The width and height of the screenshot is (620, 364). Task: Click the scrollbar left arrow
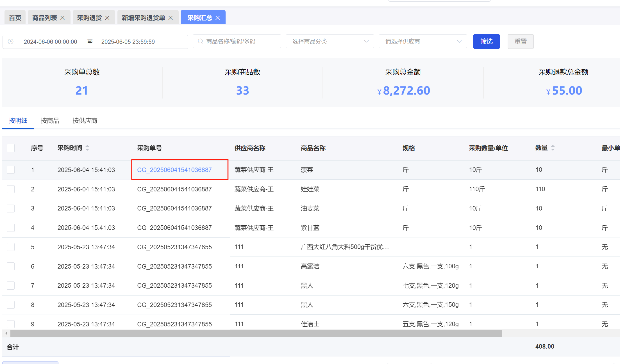6,333
